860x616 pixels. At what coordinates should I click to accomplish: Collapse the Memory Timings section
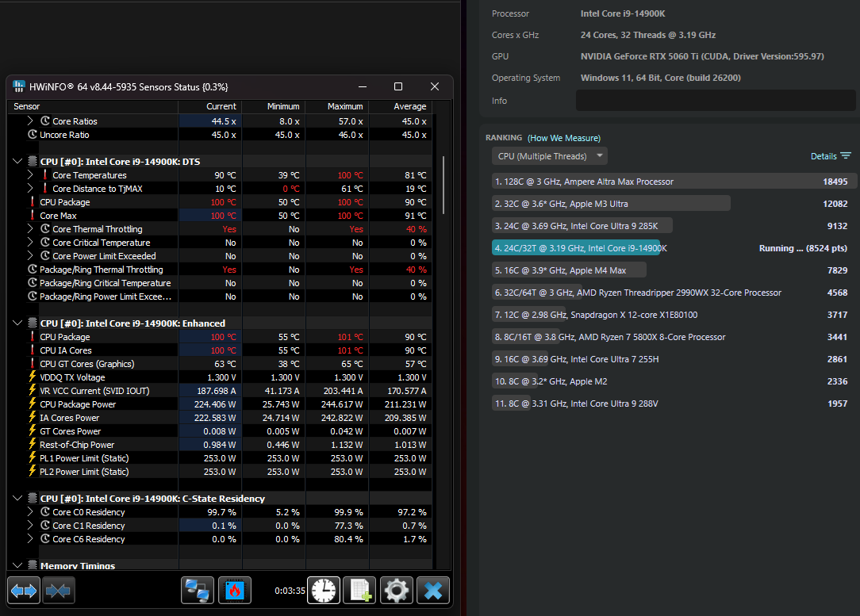[17, 565]
